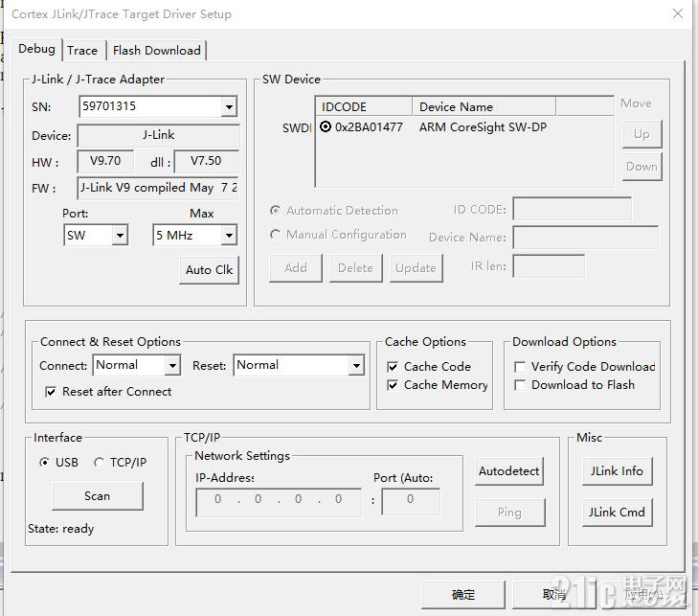Click the Update device button
Viewport: 698px width, 616px height.
tap(416, 268)
